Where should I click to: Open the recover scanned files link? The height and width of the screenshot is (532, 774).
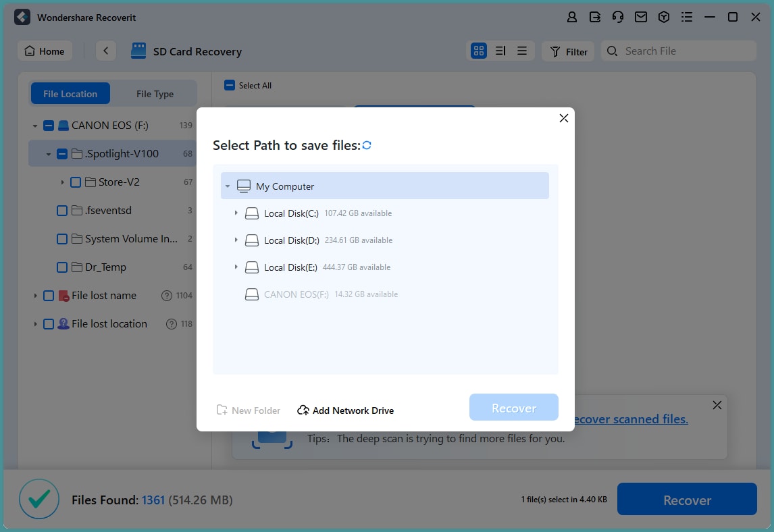pos(631,419)
